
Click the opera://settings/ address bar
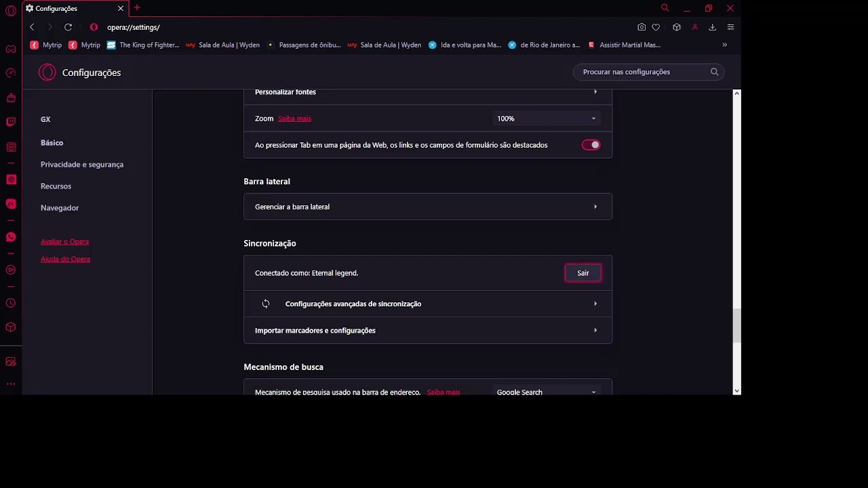133,27
